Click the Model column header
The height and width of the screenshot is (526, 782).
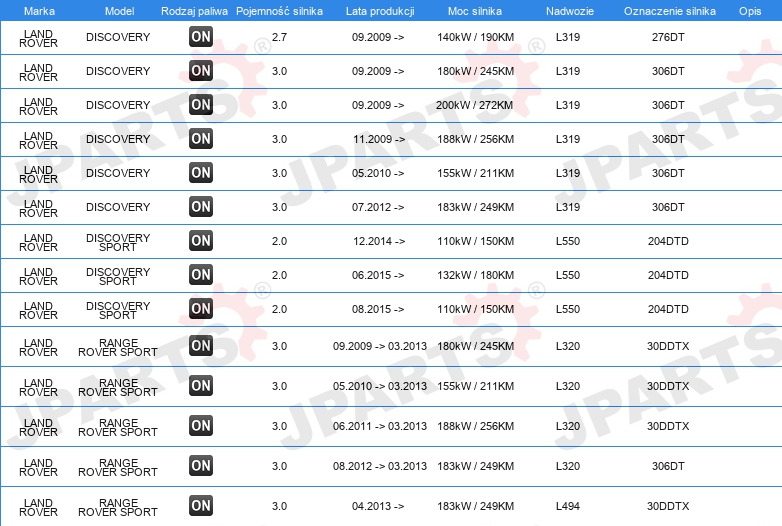tap(119, 11)
